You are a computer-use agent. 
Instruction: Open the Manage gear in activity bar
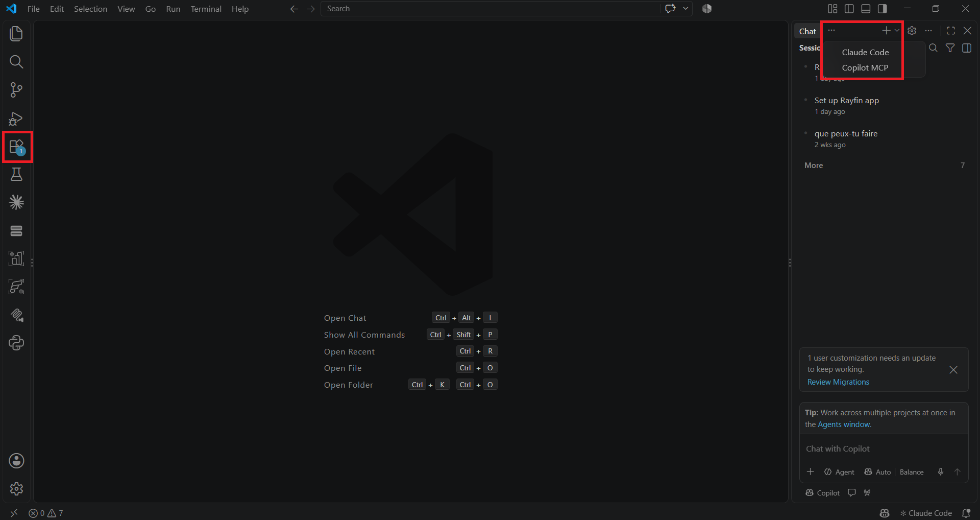tap(16, 489)
